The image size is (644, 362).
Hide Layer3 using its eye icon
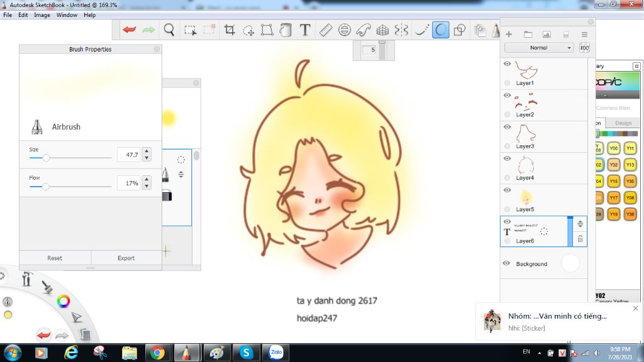pyautogui.click(x=508, y=127)
